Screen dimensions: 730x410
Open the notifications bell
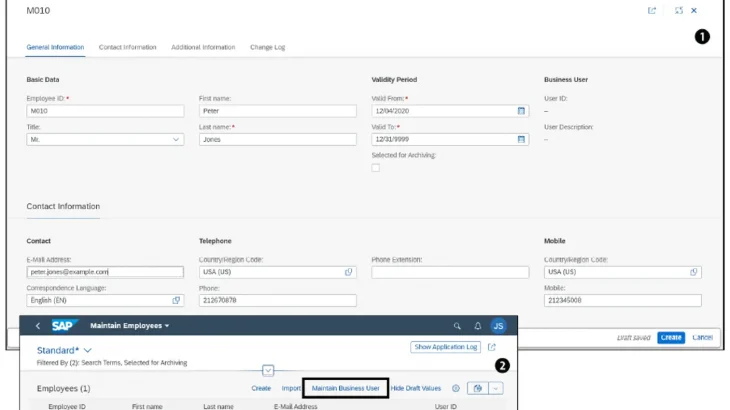[478, 326]
